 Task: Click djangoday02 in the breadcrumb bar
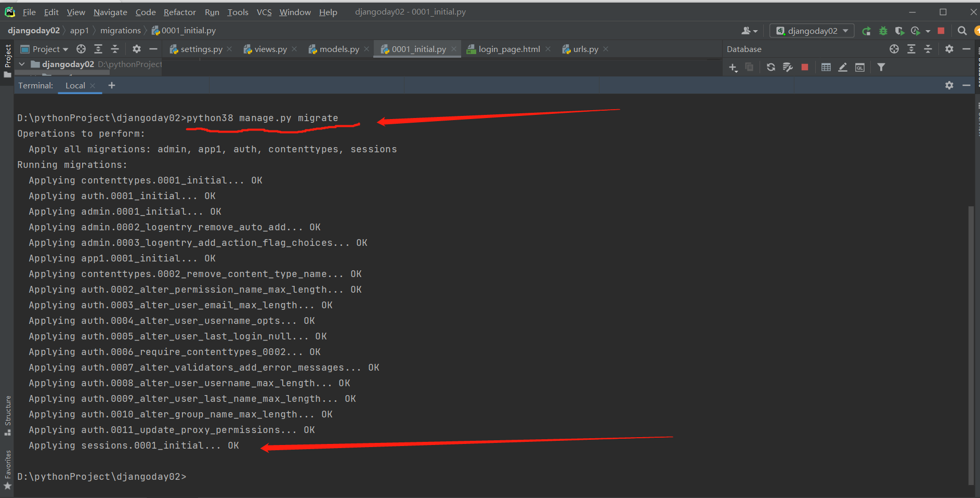[34, 31]
